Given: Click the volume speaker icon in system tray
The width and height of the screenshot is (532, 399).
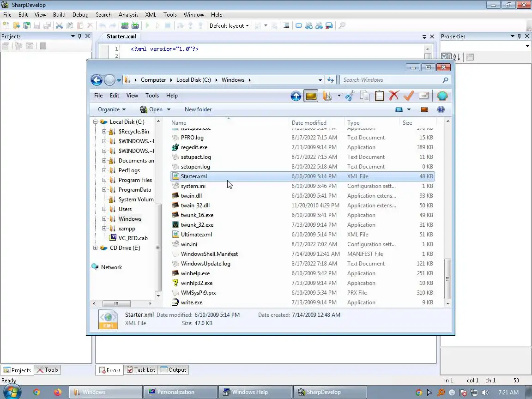Looking at the screenshot, I should pyautogui.click(x=485, y=392).
